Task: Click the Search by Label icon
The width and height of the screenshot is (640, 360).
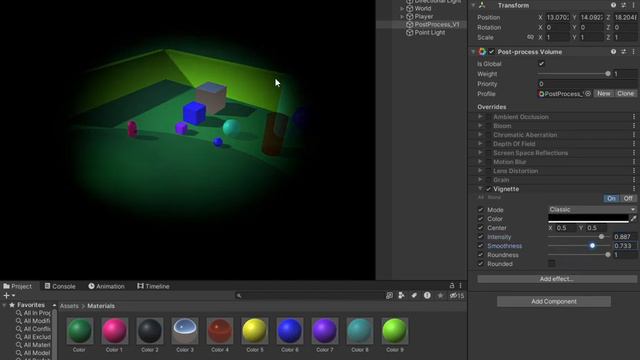Action: (x=414, y=296)
